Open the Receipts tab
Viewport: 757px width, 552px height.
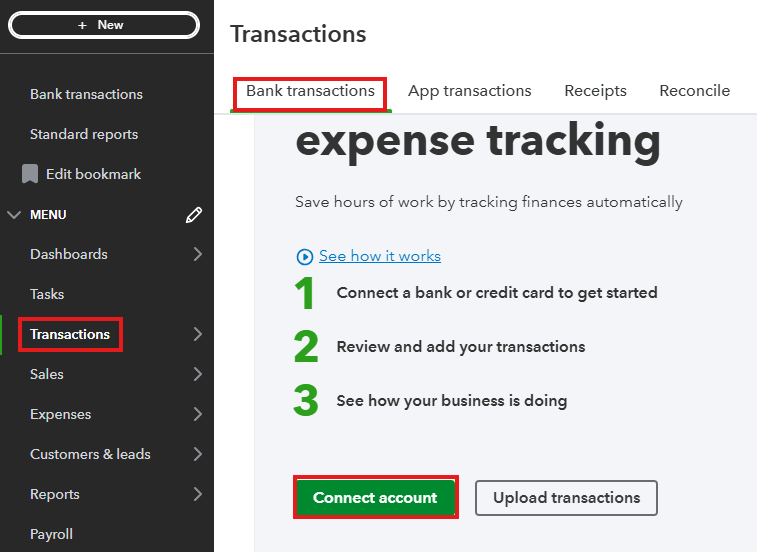[595, 91]
